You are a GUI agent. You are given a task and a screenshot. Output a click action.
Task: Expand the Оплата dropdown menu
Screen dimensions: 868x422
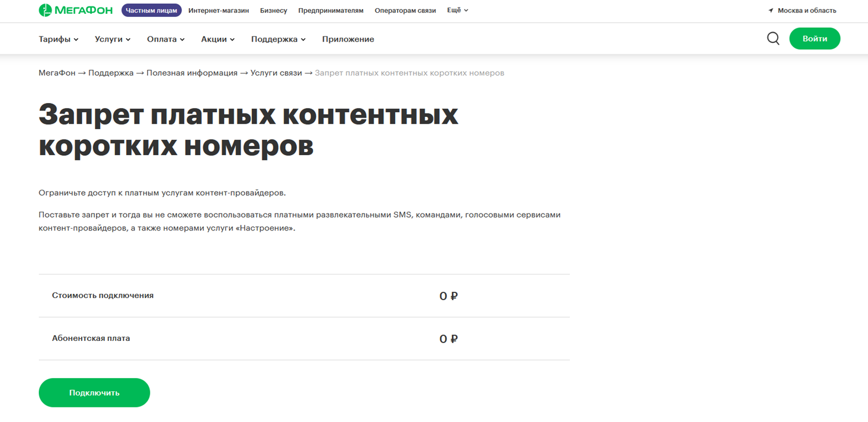(166, 39)
